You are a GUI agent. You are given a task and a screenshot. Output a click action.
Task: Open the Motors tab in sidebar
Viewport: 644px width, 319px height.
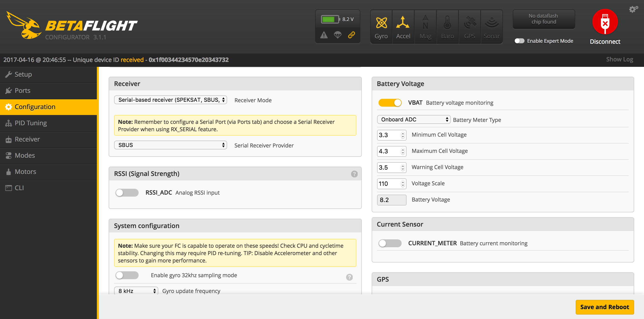[x=25, y=172]
